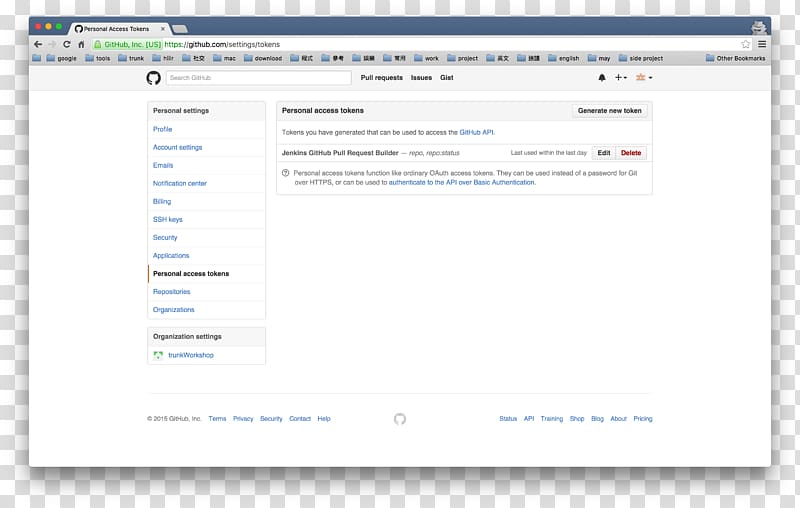
Task: Open trunkWorkshop organization settings link
Action: click(191, 355)
